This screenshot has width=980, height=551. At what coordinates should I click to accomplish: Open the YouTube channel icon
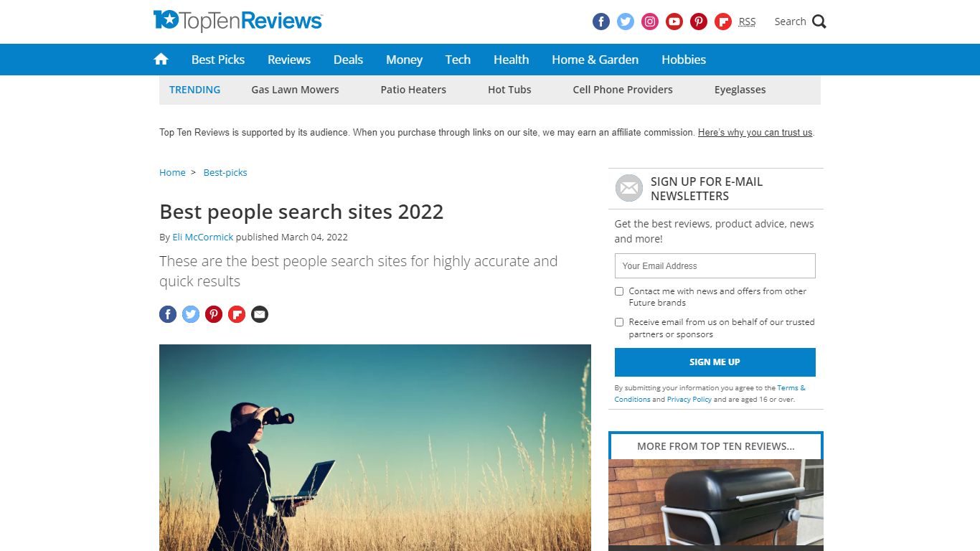(674, 22)
